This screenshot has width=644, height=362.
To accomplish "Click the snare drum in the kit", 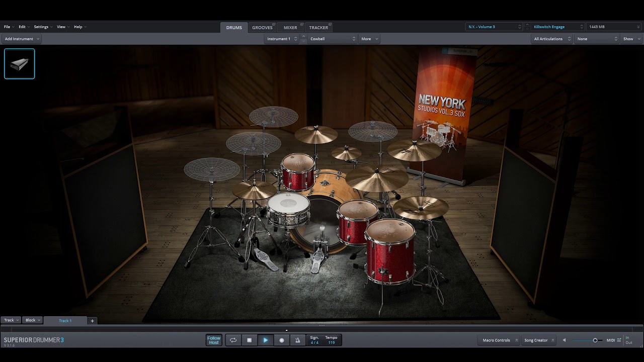I will (x=288, y=210).
